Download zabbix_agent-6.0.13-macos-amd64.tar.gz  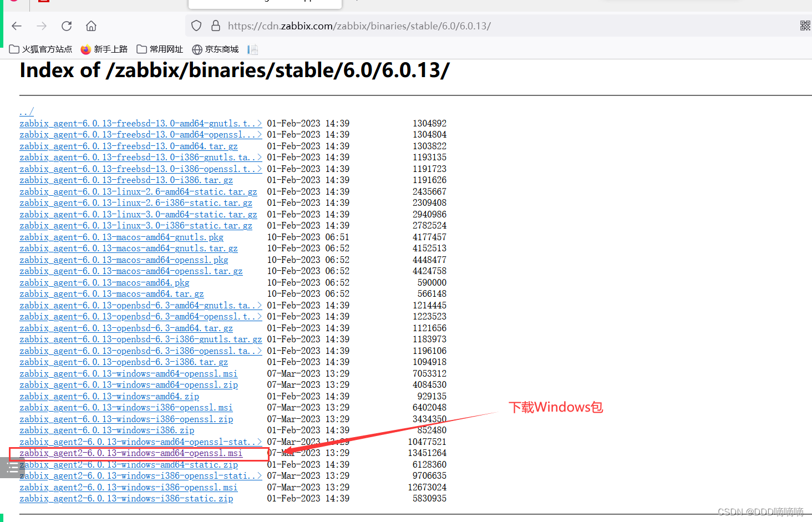(111, 293)
